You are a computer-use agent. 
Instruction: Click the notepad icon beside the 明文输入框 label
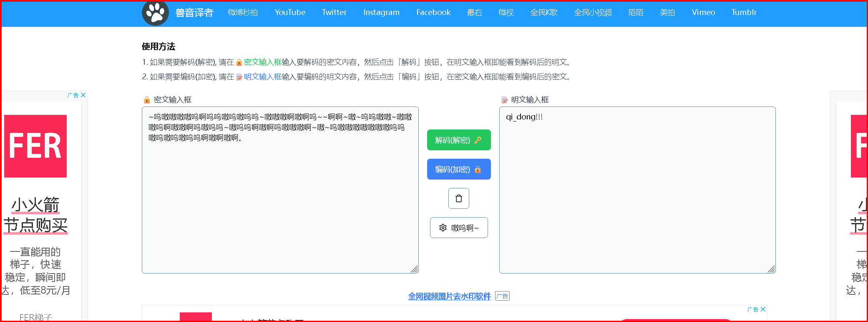(x=505, y=100)
